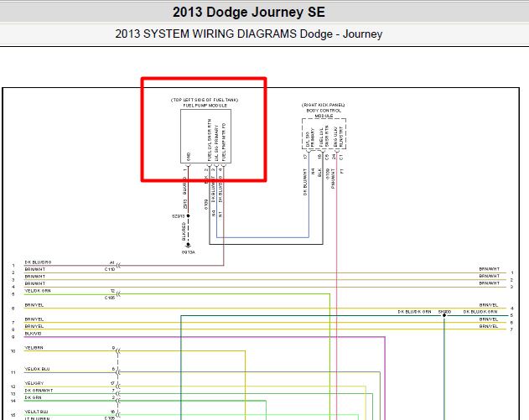
Task: Select the 'DK GRN' wire label on row 14
Action: (x=33, y=397)
